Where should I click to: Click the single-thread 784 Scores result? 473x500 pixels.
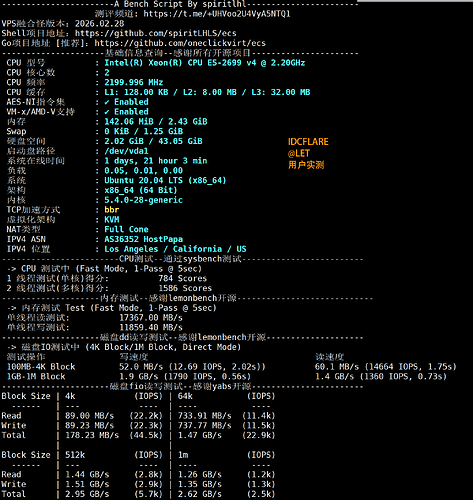(183, 278)
